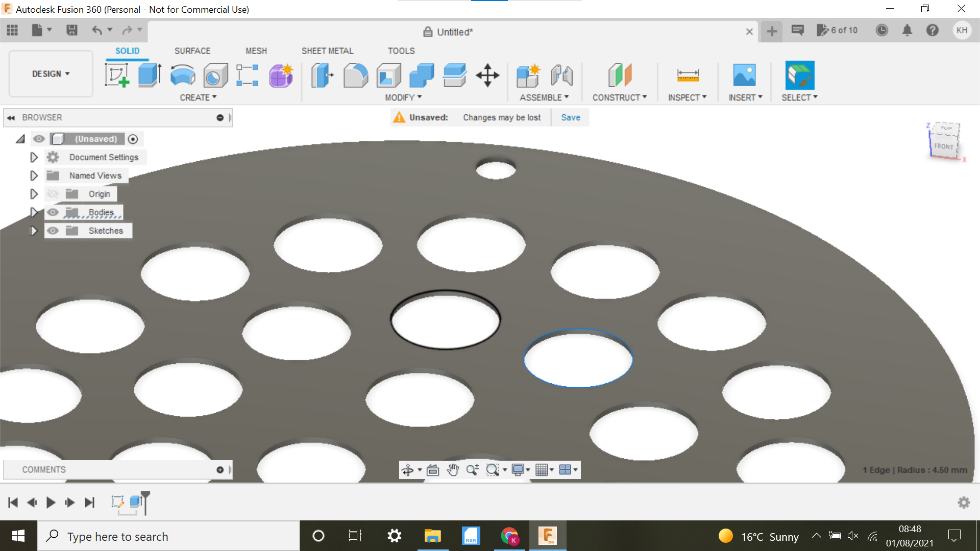Open the Job Status clock icon

pos(881,30)
